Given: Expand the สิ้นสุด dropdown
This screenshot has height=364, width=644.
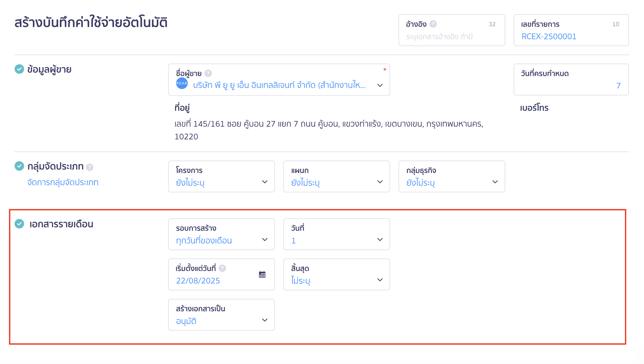Looking at the screenshot, I should 337,274.
